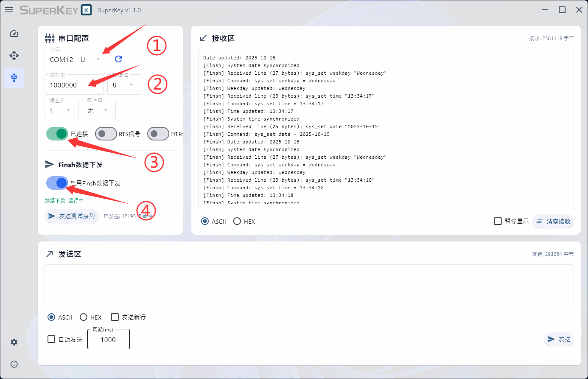Click the send area text box

coord(309,284)
